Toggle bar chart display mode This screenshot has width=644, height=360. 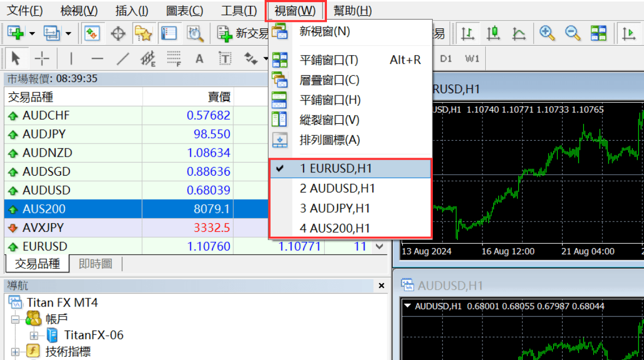coord(468,34)
